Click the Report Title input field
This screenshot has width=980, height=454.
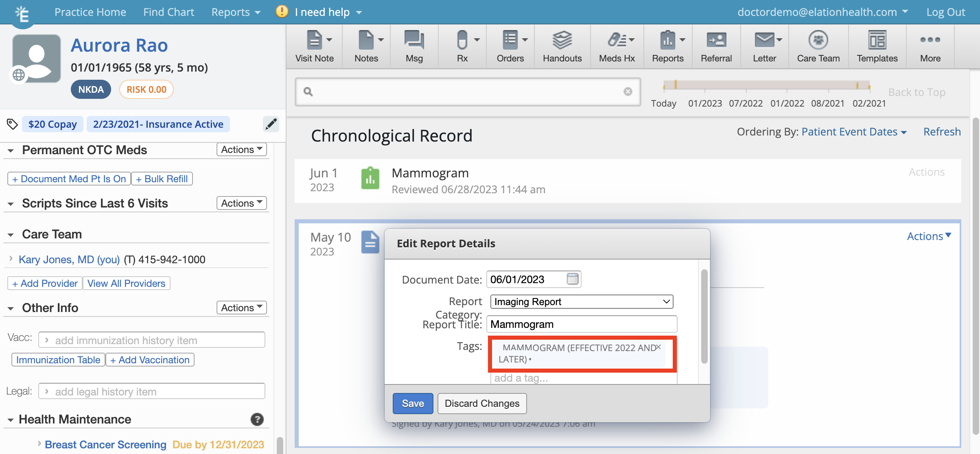pyautogui.click(x=581, y=324)
